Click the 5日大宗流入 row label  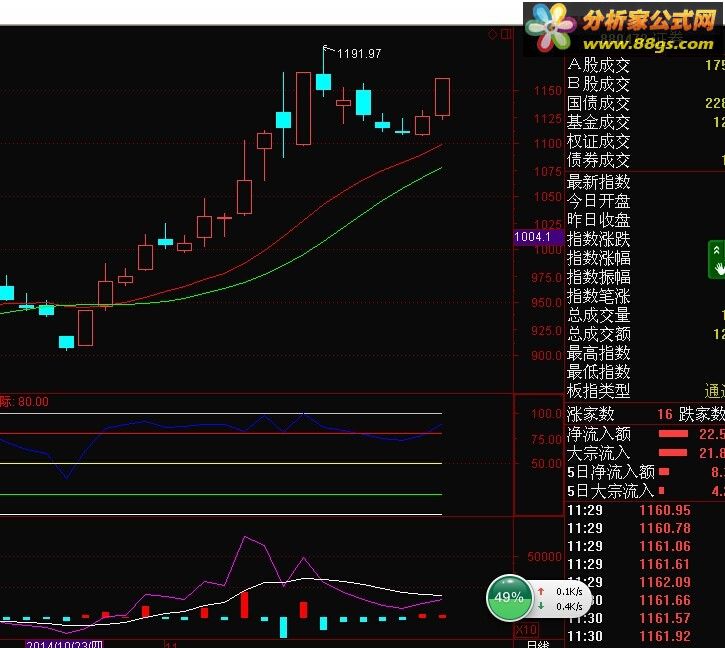610,491
